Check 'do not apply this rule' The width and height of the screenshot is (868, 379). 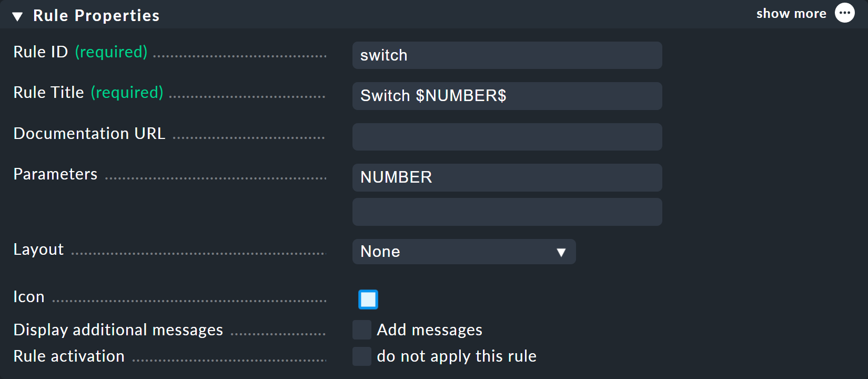[x=361, y=356]
